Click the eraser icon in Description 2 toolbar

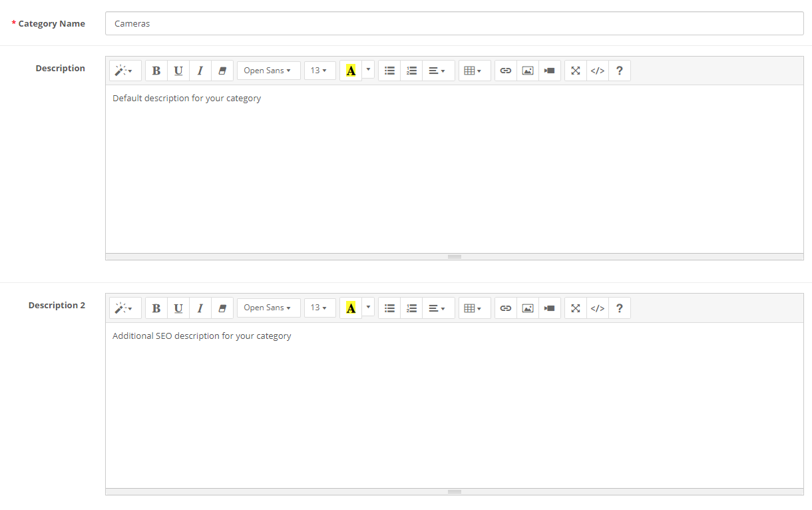[x=222, y=308]
